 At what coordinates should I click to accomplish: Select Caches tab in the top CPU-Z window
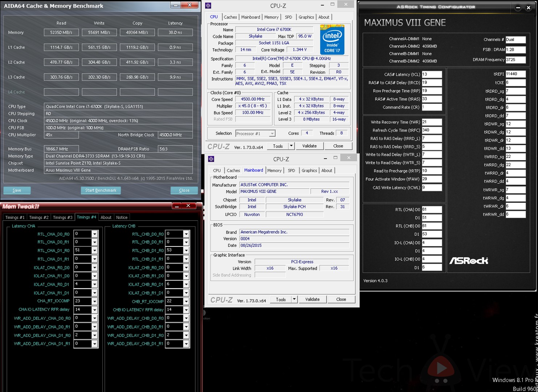click(230, 17)
